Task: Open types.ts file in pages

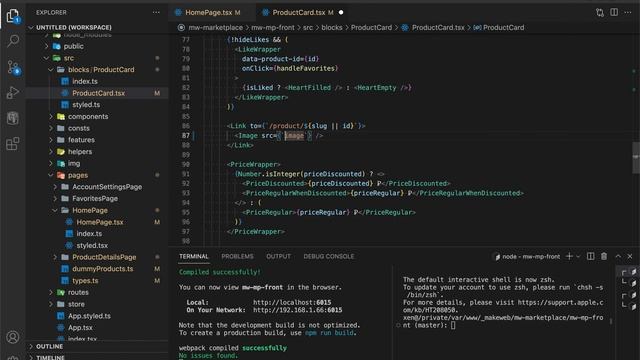Action: [85, 281]
